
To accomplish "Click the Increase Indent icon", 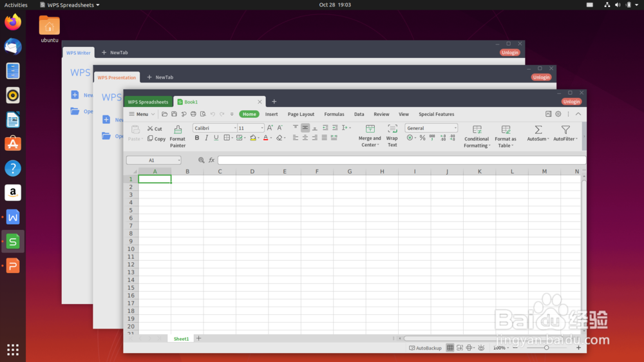I will [x=335, y=128].
